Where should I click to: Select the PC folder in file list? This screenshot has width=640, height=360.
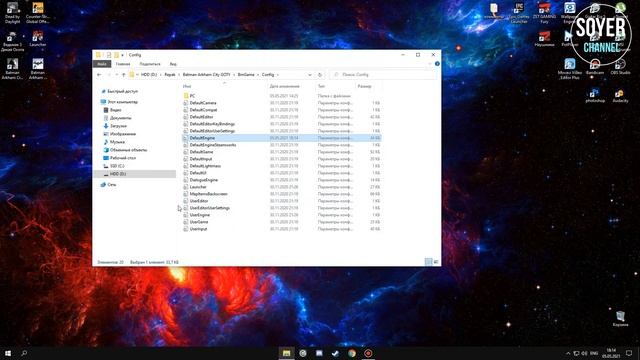pyautogui.click(x=192, y=96)
